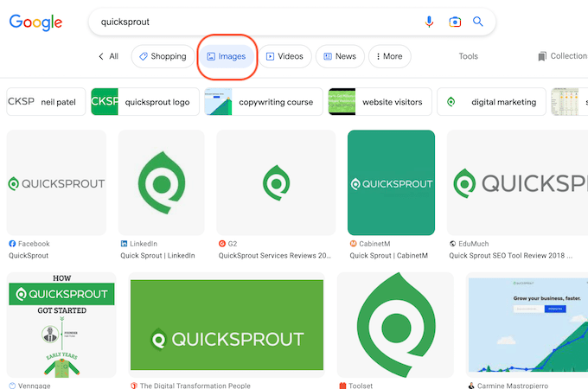
Task: Click the Toolset source favicon
Action: pos(342,386)
